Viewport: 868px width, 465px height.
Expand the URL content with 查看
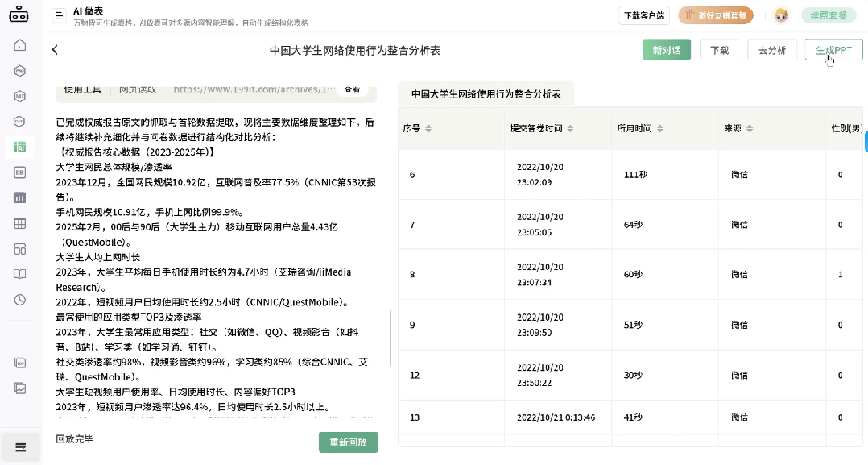click(x=351, y=88)
